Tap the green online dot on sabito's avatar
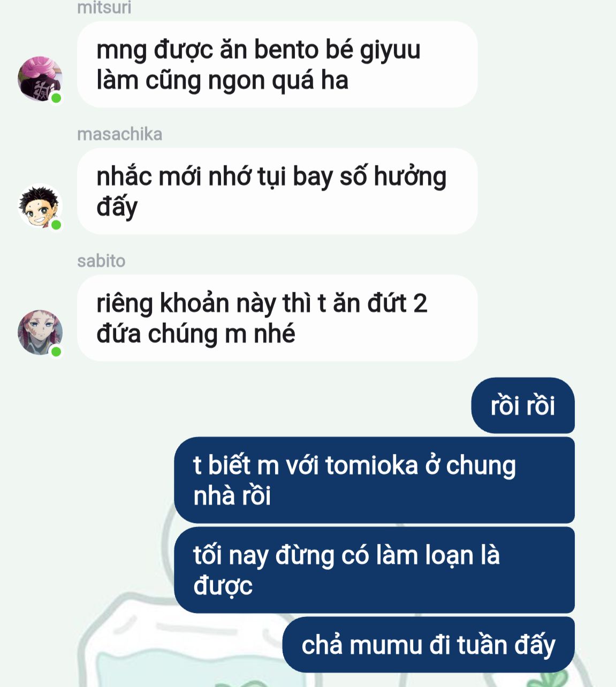Screen dimensions: 616x687 pyautogui.click(x=56, y=352)
